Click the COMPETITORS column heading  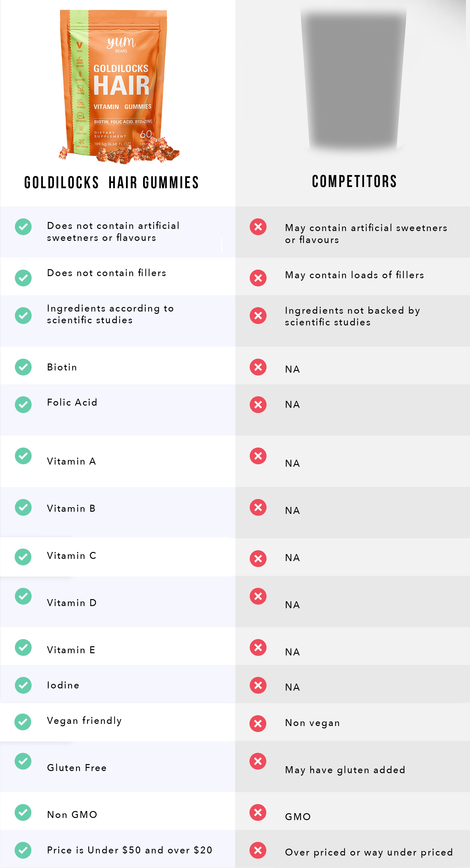[x=354, y=181]
